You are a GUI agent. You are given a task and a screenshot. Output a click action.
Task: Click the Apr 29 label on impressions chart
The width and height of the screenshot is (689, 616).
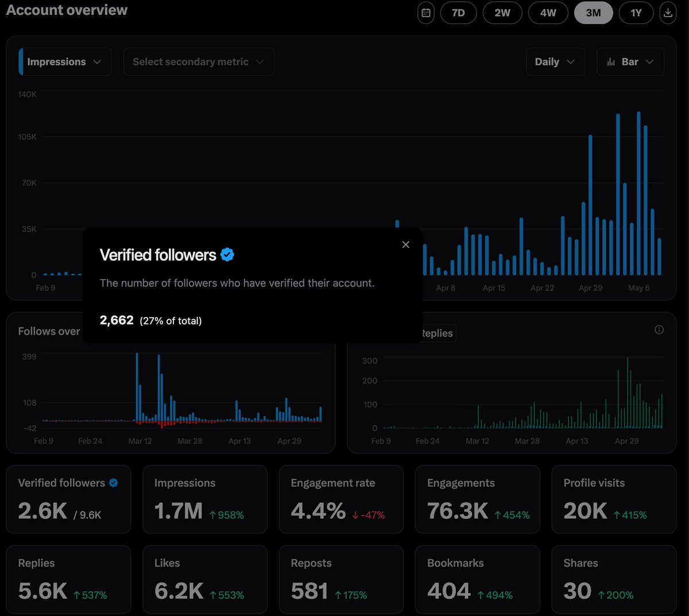tap(590, 288)
